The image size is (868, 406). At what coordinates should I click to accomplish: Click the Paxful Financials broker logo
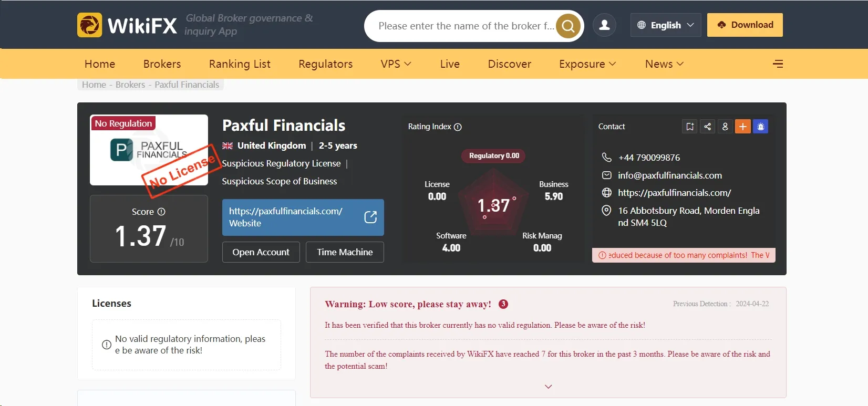(x=149, y=150)
